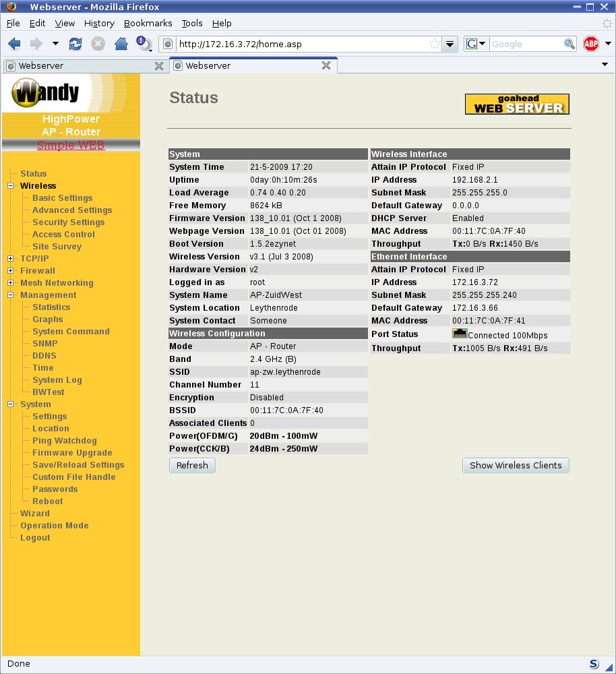Expand the TCP/IP tree node

(x=11, y=259)
